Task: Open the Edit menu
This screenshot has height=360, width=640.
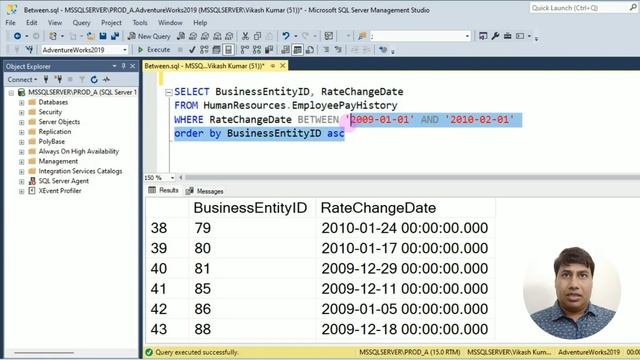Action: click(31, 23)
